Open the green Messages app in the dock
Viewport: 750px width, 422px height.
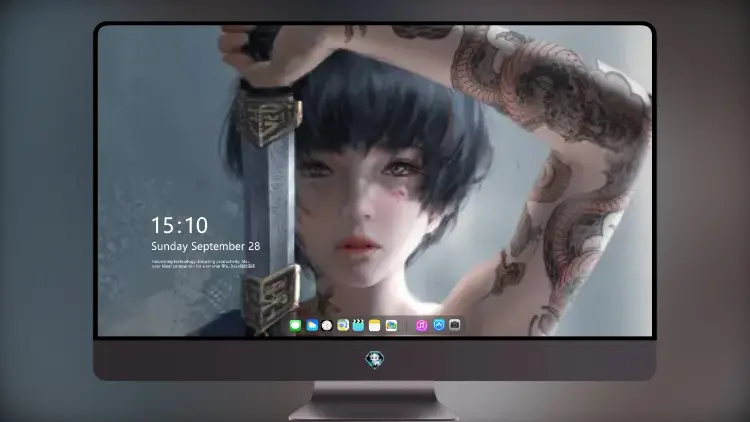pos(295,326)
